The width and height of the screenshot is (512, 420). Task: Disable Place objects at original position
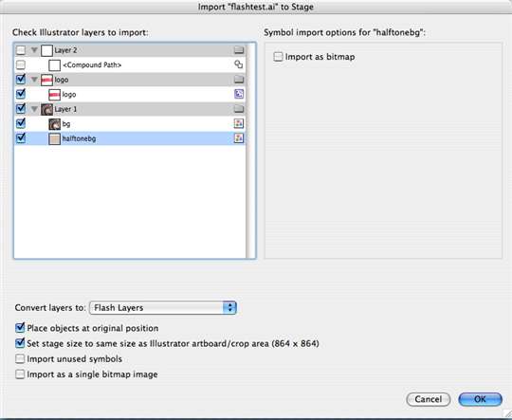[x=20, y=328]
